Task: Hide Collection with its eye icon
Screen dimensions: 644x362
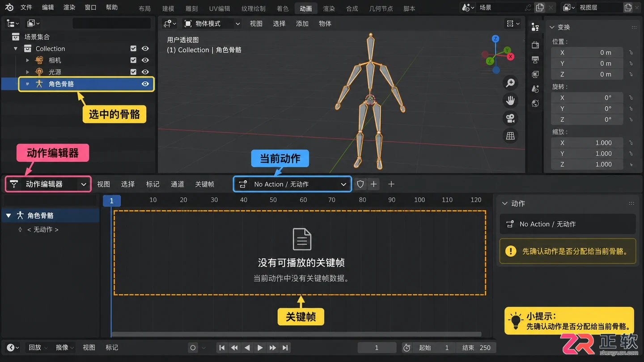Action: [145, 49]
